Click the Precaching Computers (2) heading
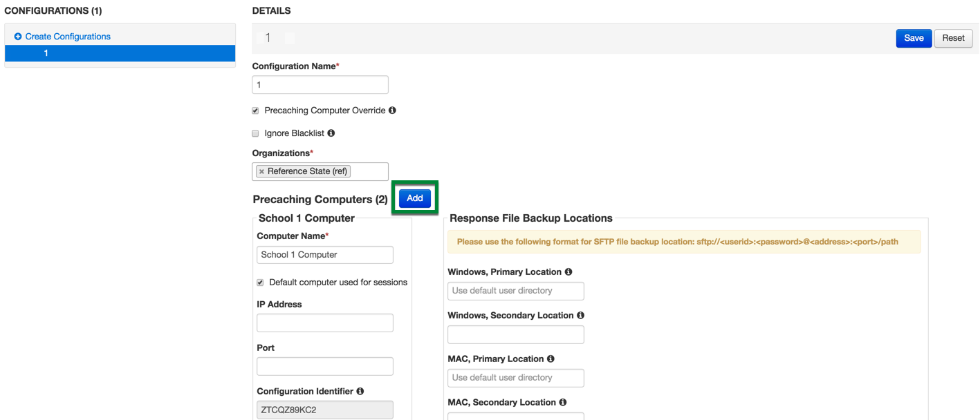 320,199
